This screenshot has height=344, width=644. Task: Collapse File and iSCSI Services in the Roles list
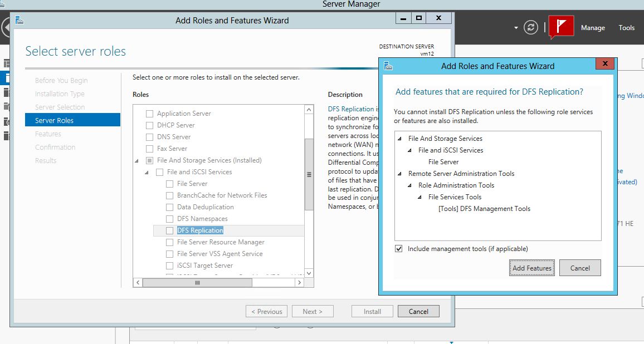click(147, 173)
